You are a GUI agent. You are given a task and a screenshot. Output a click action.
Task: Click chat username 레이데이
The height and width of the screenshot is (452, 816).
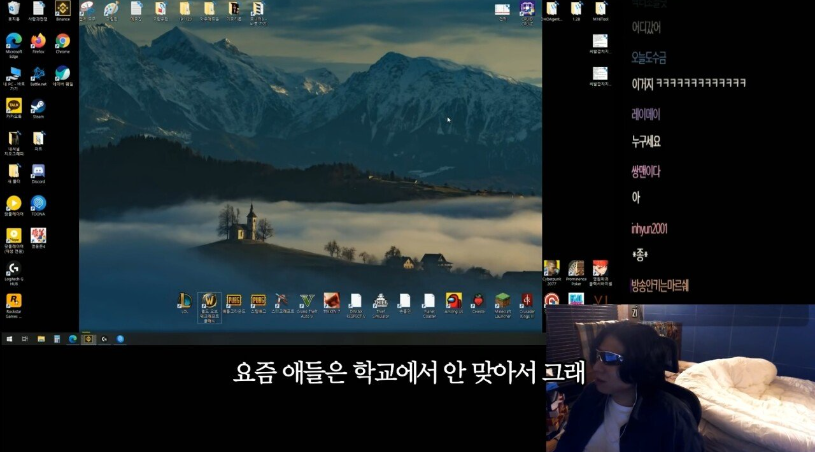click(645, 114)
